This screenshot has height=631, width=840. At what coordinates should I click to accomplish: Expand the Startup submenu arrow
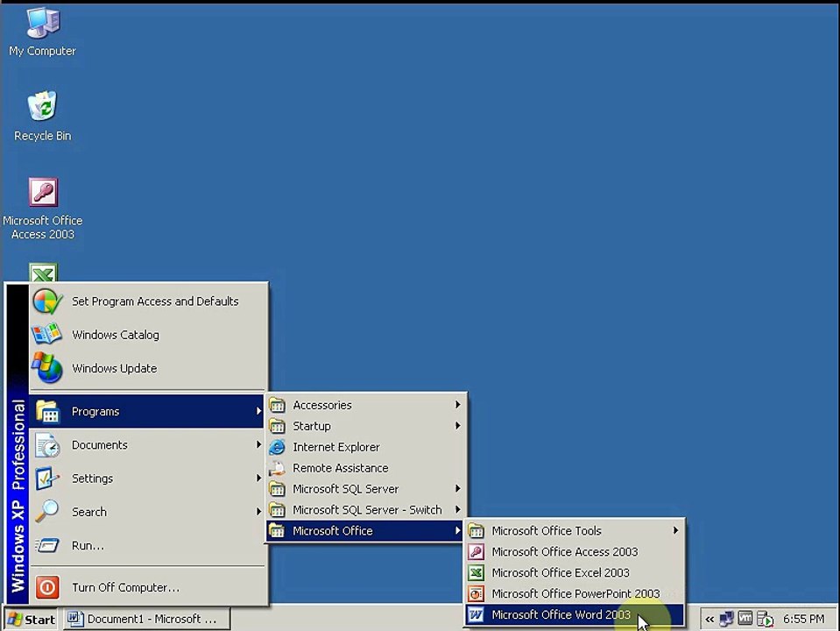(x=457, y=426)
